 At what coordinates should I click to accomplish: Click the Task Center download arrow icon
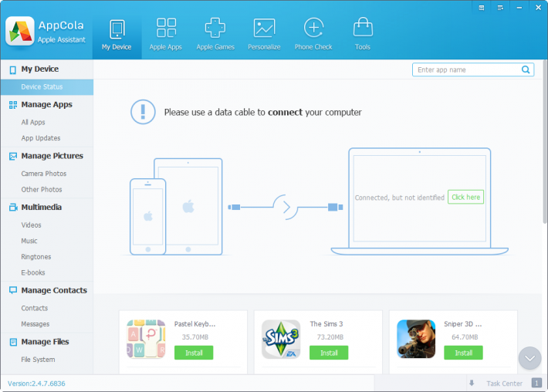(472, 384)
